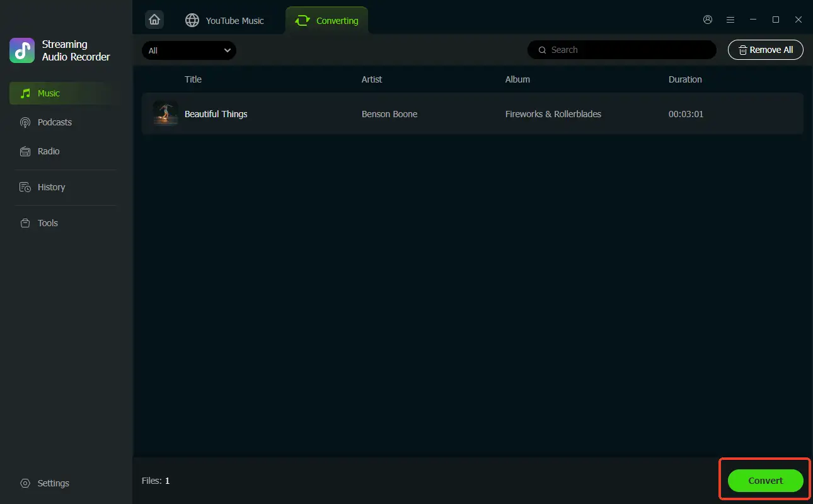Click the Files: 1 status text
Viewport: 813px width, 504px height.
156,481
